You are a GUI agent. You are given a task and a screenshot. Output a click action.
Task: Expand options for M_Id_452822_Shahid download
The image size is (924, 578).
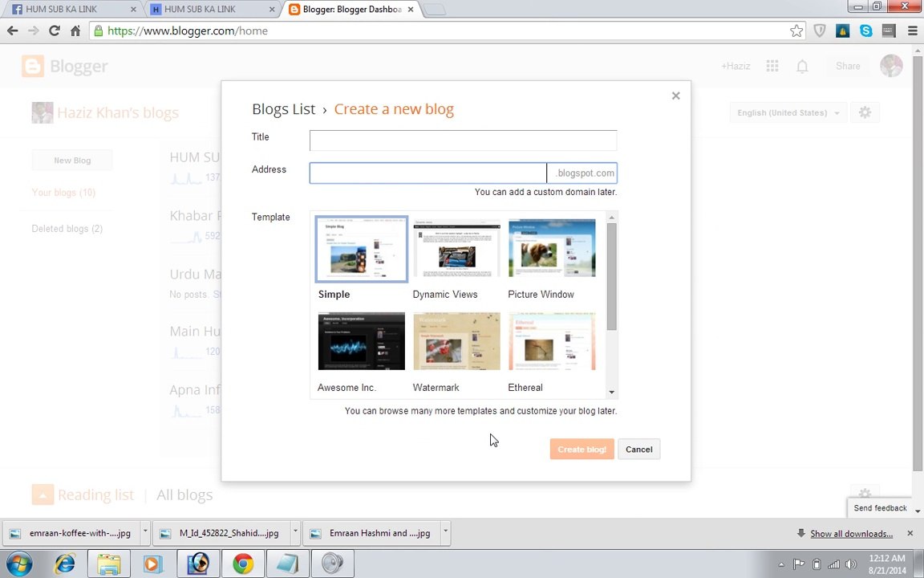tap(295, 532)
